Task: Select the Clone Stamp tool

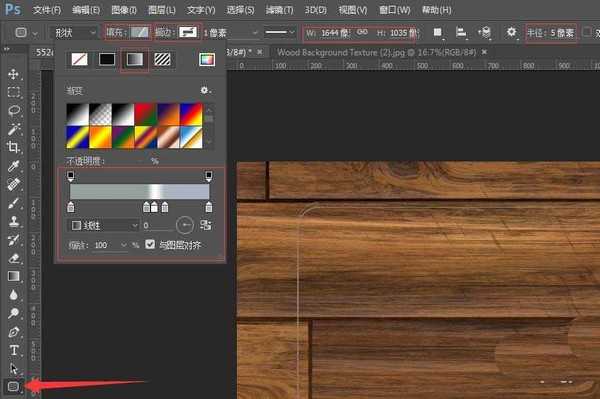Action: click(14, 221)
